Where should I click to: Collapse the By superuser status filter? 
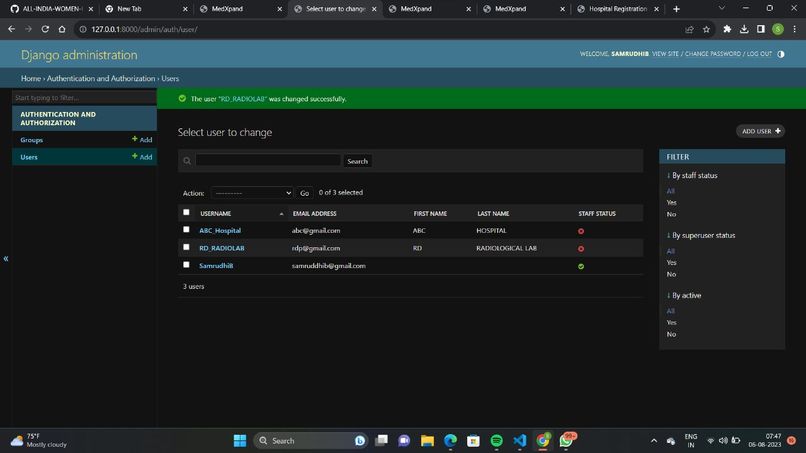(701, 235)
